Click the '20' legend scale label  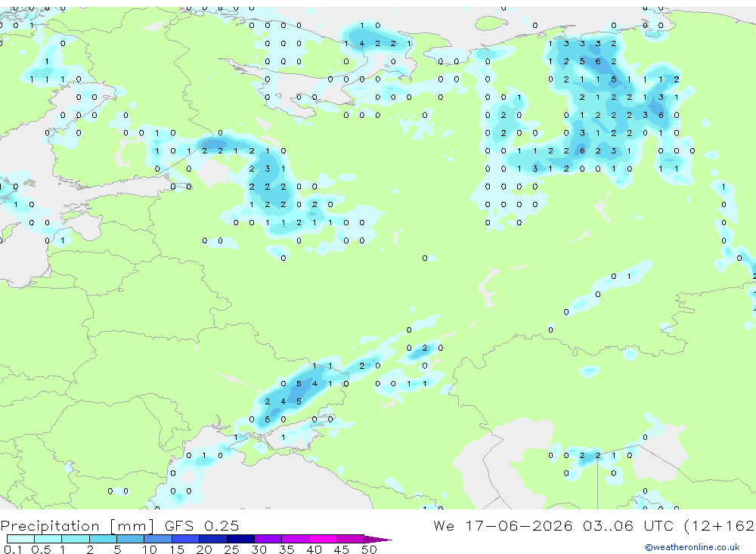click(204, 549)
